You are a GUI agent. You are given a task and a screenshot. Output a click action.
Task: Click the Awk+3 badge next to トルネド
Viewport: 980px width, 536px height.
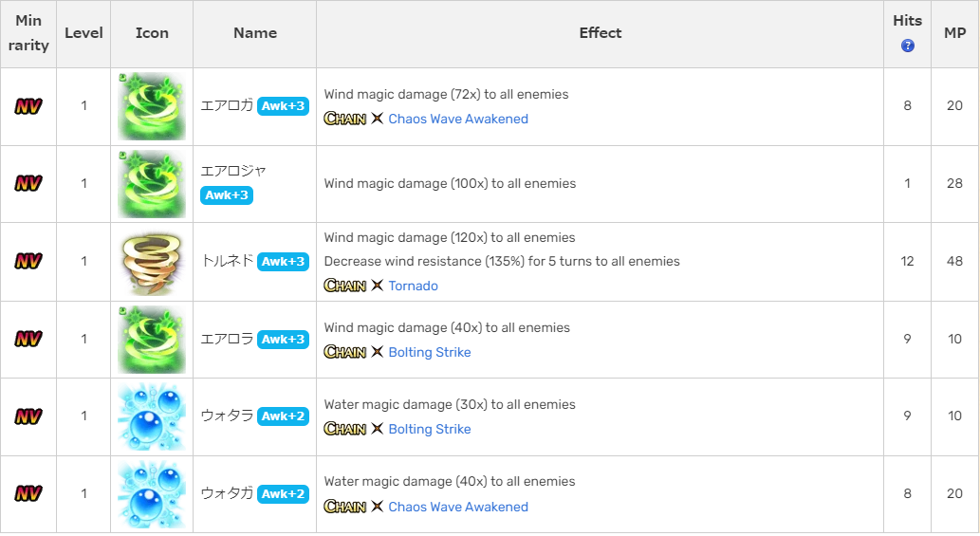click(x=283, y=262)
